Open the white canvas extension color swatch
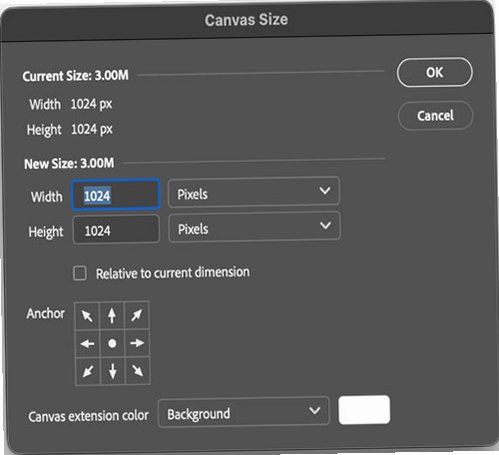Viewport: 499px width, 455px height. [x=364, y=410]
